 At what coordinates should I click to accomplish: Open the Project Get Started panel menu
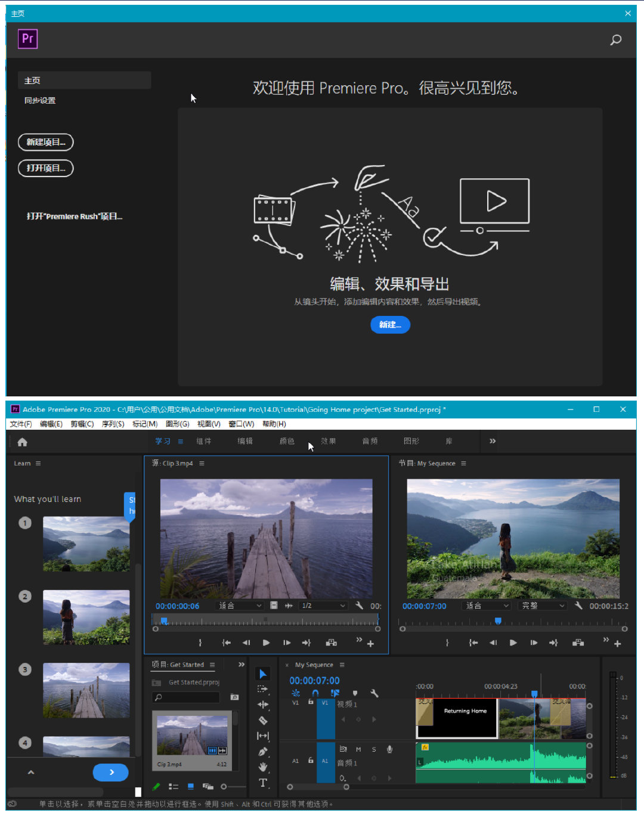pyautogui.click(x=212, y=665)
